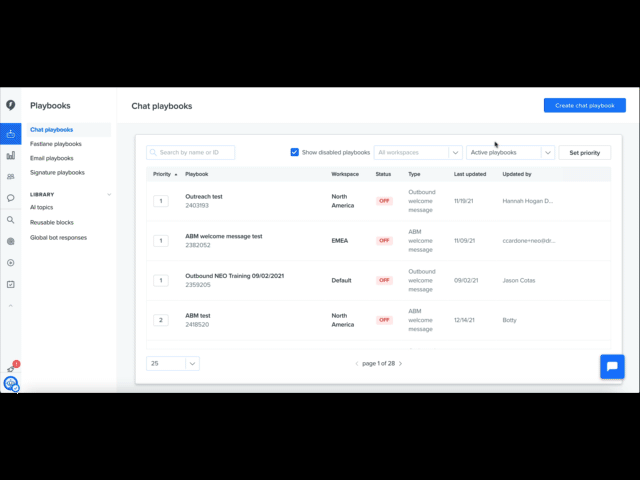Click the priority box for Outreach test
This screenshot has width=640, height=480.
(x=161, y=201)
